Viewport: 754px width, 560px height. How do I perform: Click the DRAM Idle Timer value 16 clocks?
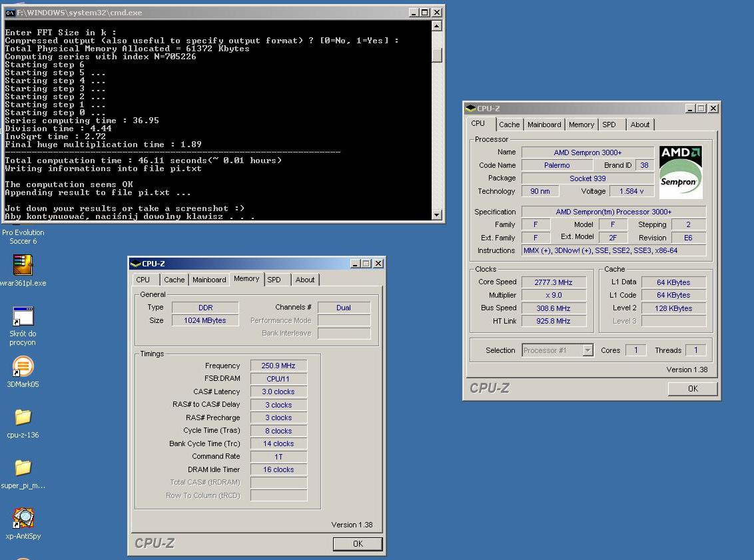[278, 469]
